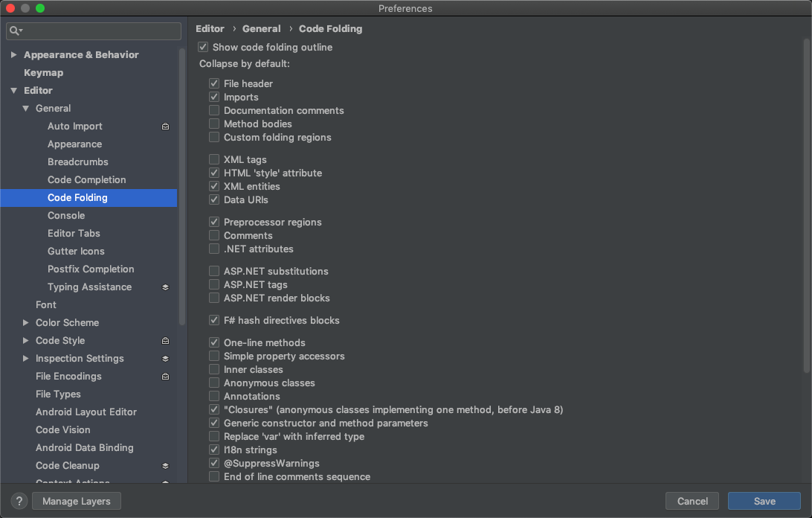Enable the Method bodies checkbox
The image size is (812, 518).
214,124
